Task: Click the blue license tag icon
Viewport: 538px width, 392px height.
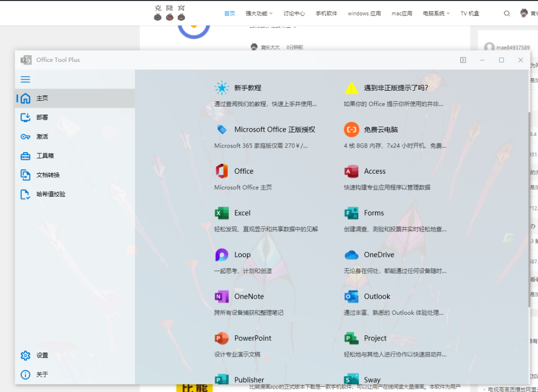Action: coord(222,130)
